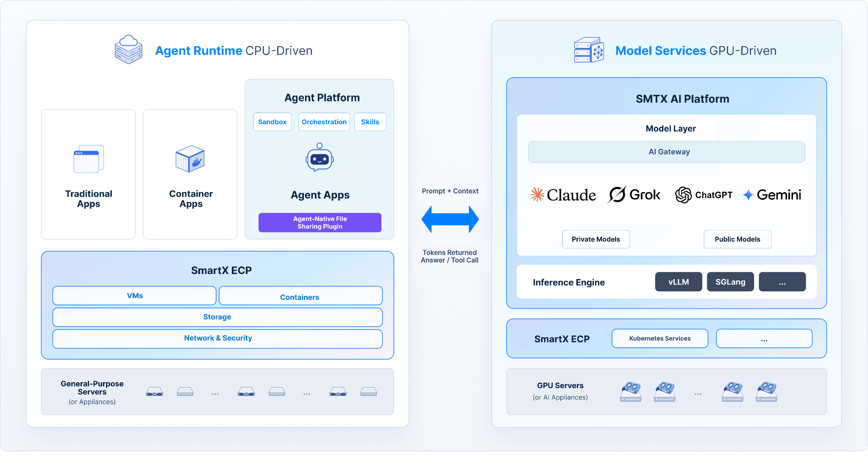868x464 pixels.
Task: Select the Kubernetes Services box
Action: pyautogui.click(x=660, y=338)
